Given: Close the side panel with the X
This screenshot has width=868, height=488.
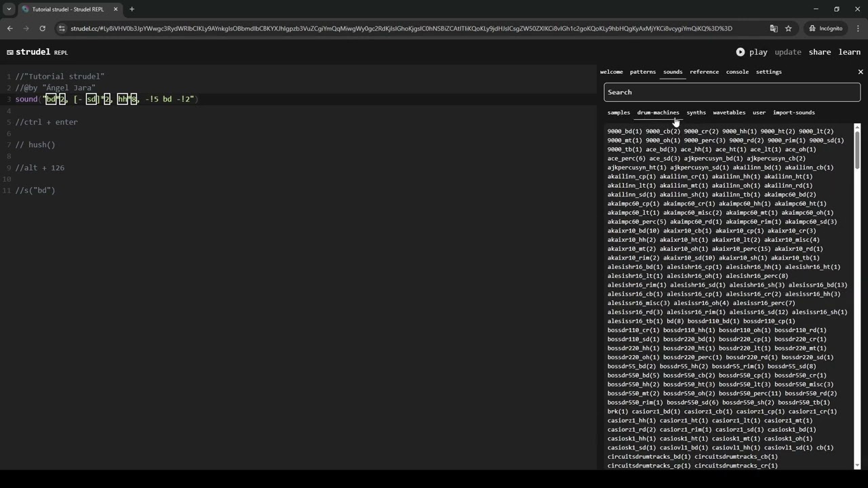Looking at the screenshot, I should point(861,72).
